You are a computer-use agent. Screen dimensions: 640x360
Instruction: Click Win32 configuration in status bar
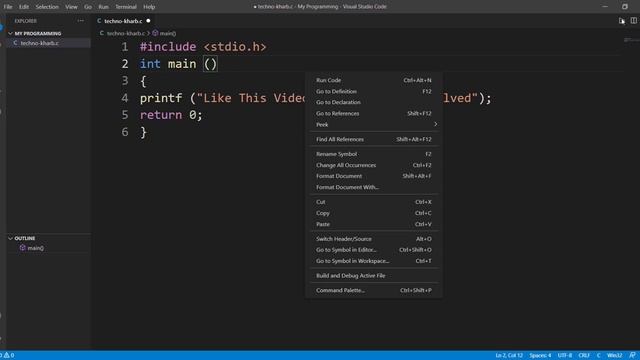pyautogui.click(x=614, y=355)
